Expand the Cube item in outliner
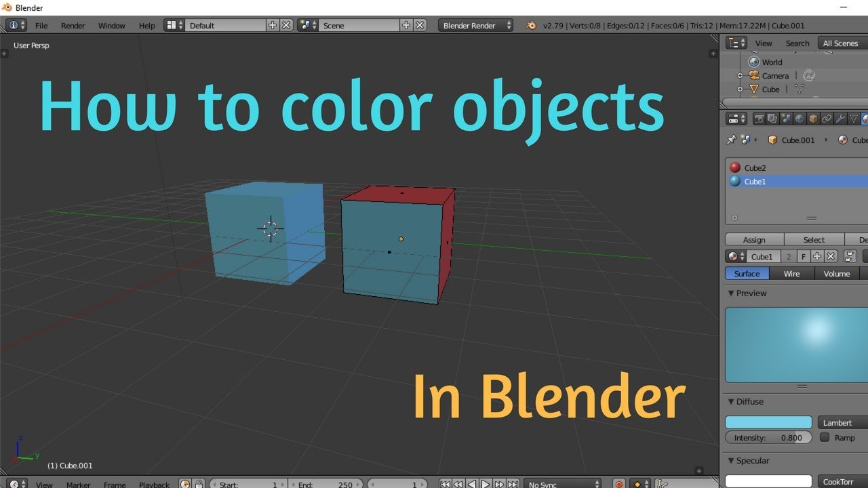The width and height of the screenshot is (868, 488). tap(740, 89)
